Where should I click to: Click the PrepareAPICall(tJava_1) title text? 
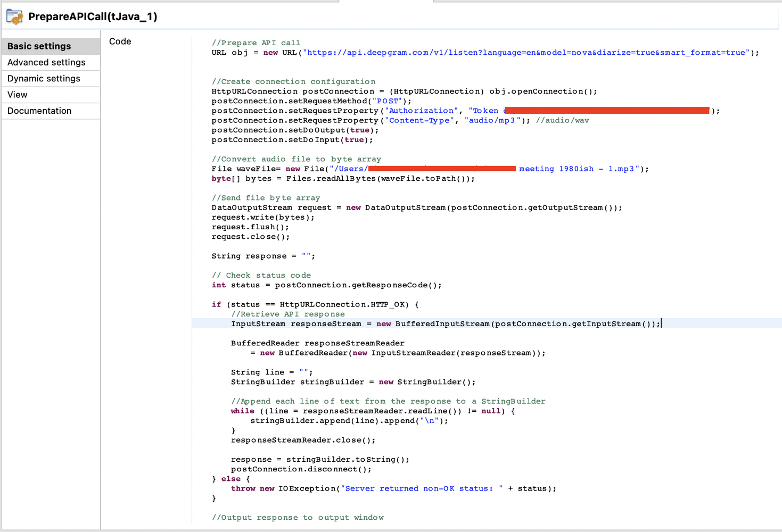[x=93, y=16]
